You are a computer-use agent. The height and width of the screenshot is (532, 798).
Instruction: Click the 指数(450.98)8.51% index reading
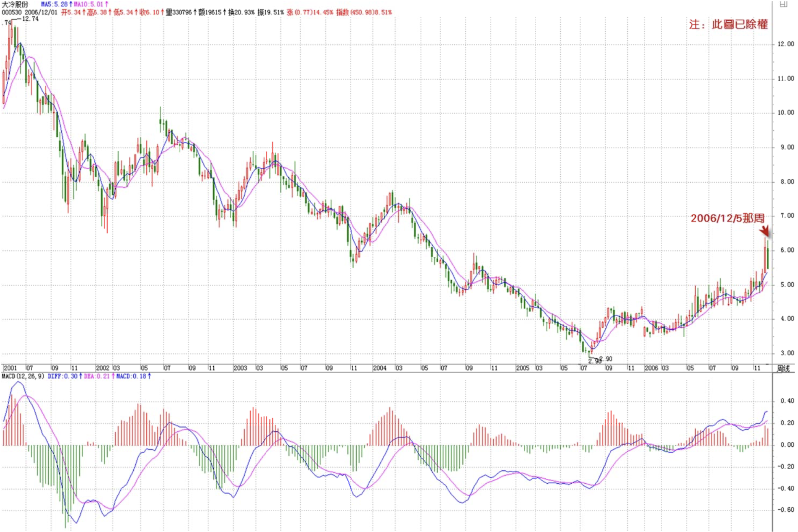click(x=364, y=12)
